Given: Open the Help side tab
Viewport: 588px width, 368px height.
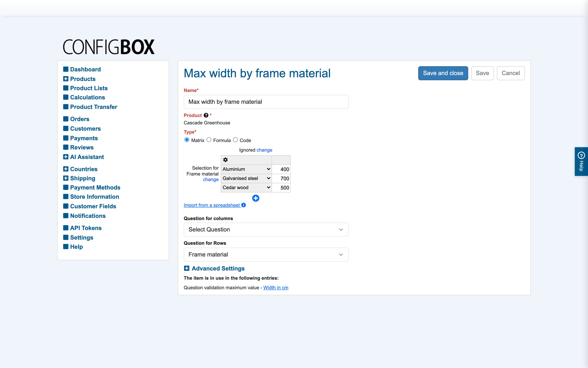Looking at the screenshot, I should pyautogui.click(x=581, y=162).
